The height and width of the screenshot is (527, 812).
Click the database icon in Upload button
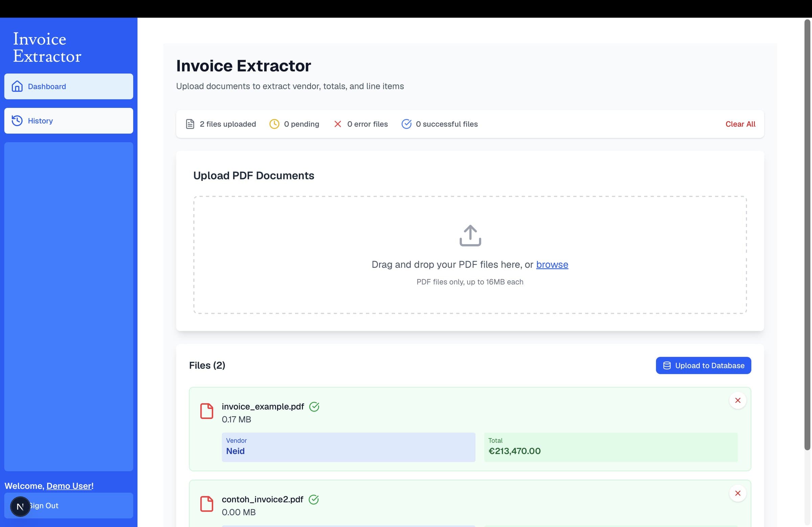[x=667, y=366]
